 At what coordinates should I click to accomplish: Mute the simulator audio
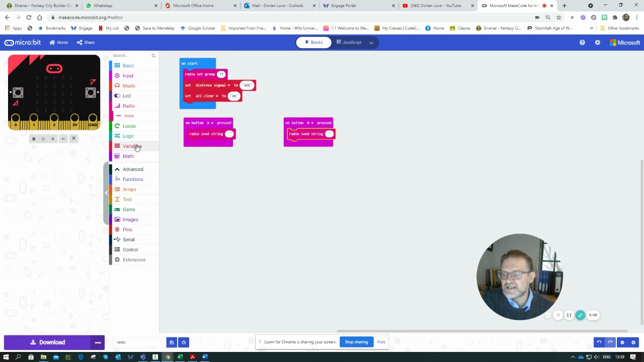(x=63, y=139)
